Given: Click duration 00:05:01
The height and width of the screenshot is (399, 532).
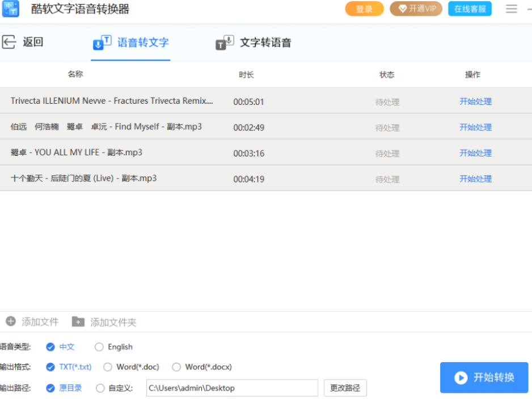Looking at the screenshot, I should (x=248, y=101).
